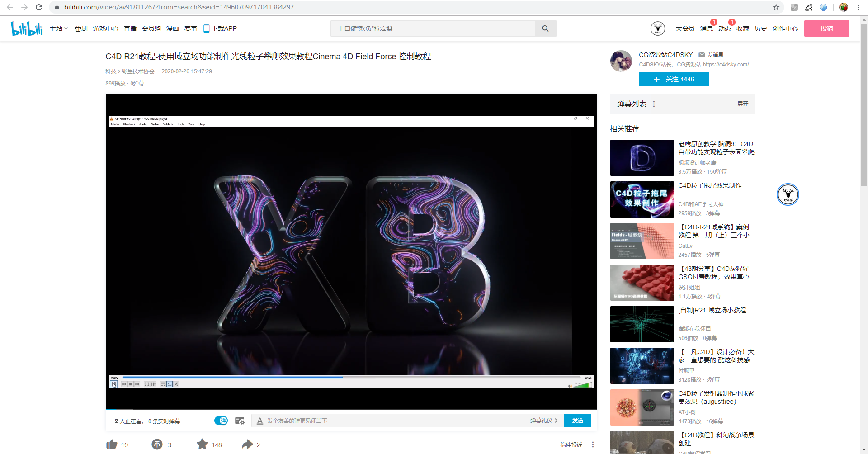Bookmark this page with the star icon

[x=776, y=7]
